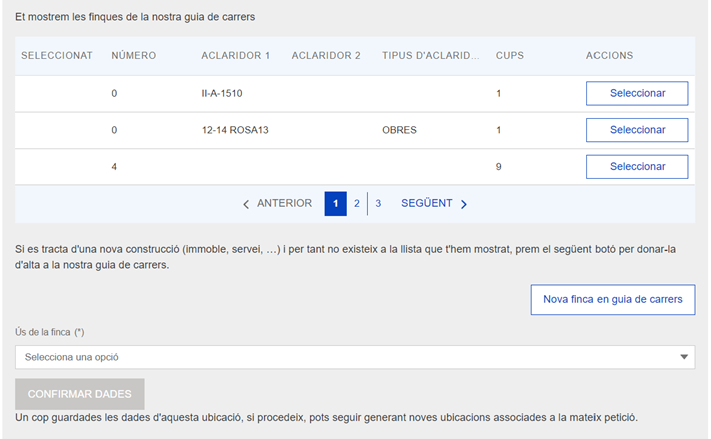Click the ANTERIOR pagination text
The height and width of the screenshot is (439, 711).
(284, 204)
